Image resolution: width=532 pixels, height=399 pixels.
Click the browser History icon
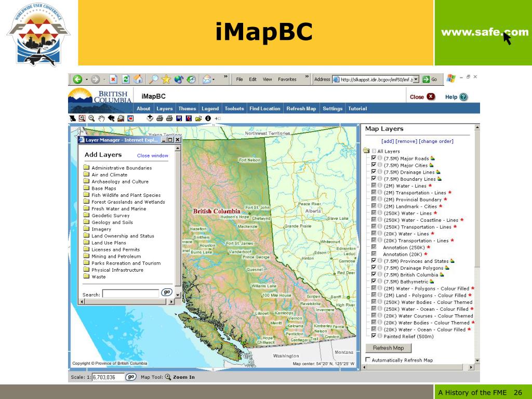191,79
